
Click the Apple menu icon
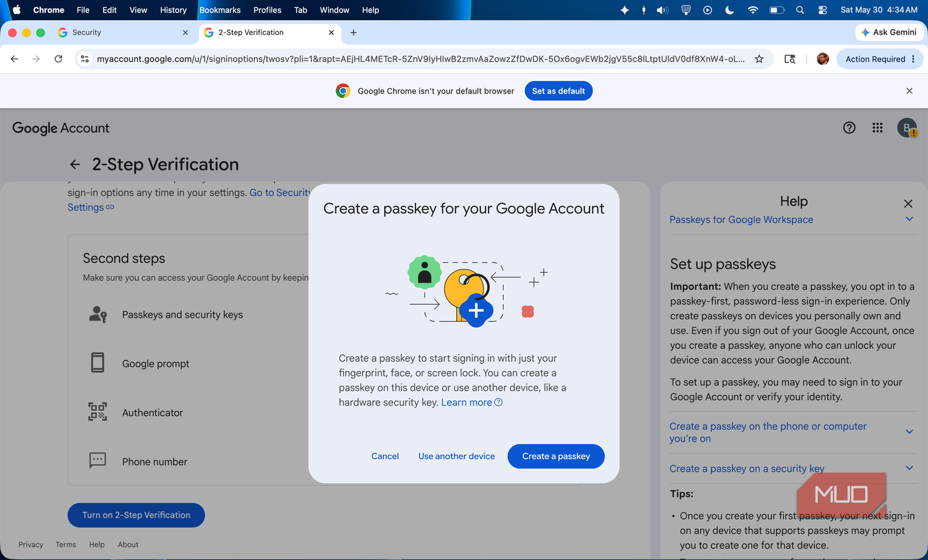[x=17, y=10]
